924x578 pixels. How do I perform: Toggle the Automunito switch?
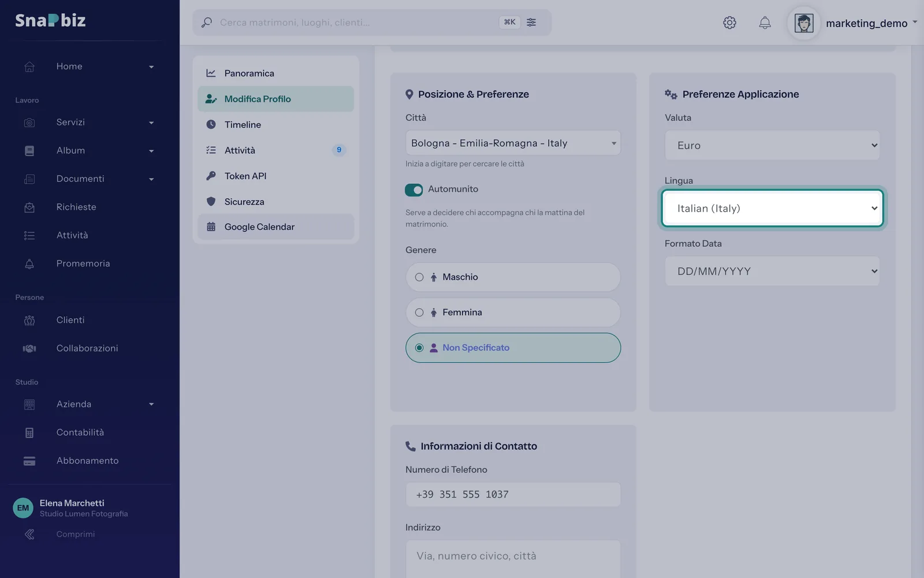pyautogui.click(x=414, y=190)
